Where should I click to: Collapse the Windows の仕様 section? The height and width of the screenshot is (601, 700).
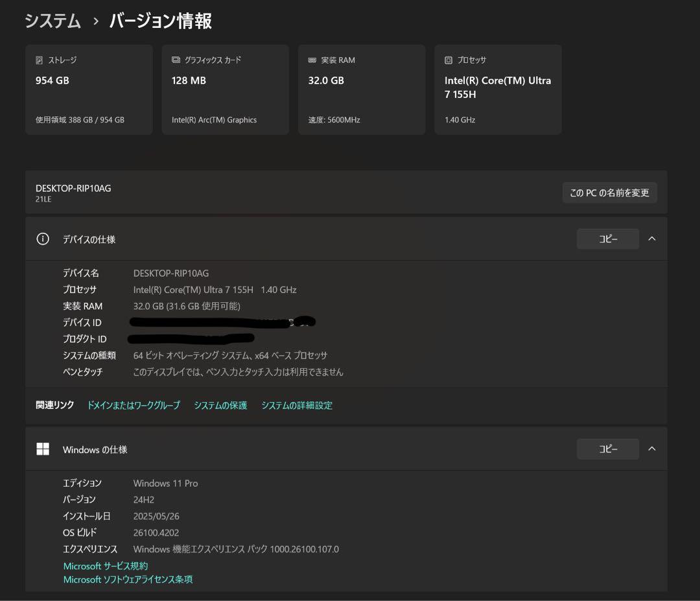click(652, 449)
